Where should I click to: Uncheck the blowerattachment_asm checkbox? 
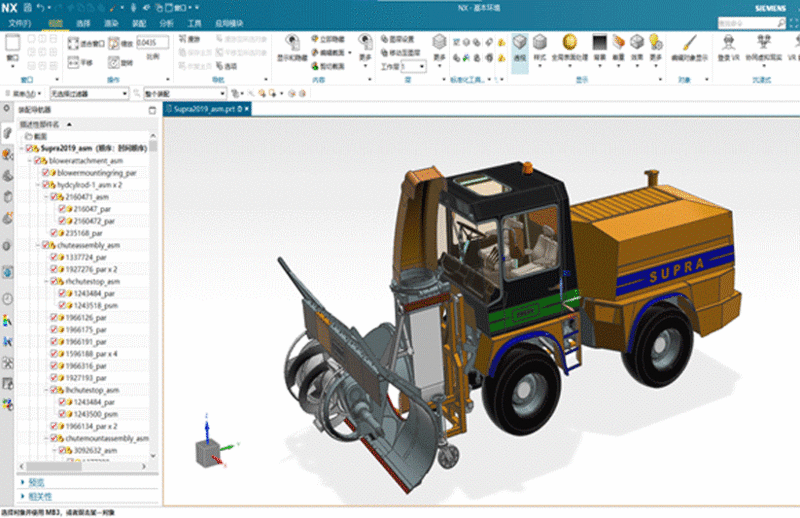coord(37,161)
